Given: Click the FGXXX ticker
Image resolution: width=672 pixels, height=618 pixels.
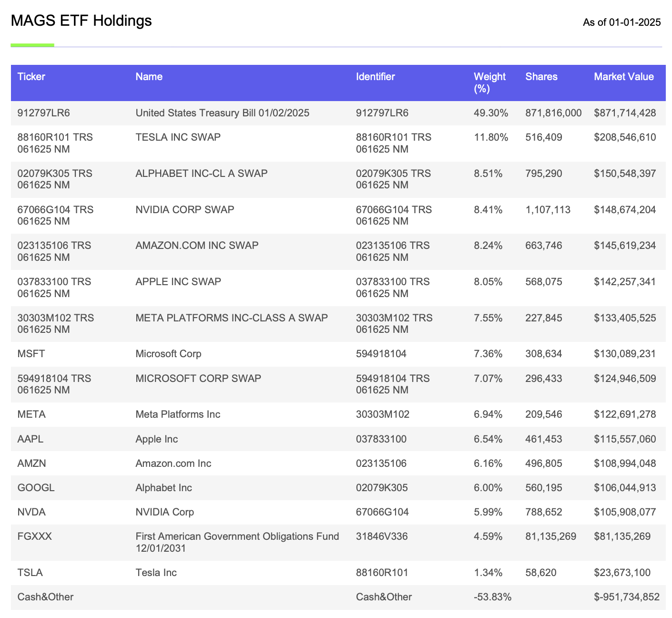Looking at the screenshot, I should [34, 536].
